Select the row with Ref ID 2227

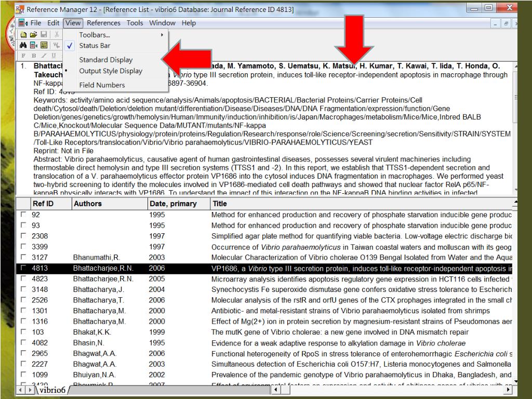pos(264,364)
